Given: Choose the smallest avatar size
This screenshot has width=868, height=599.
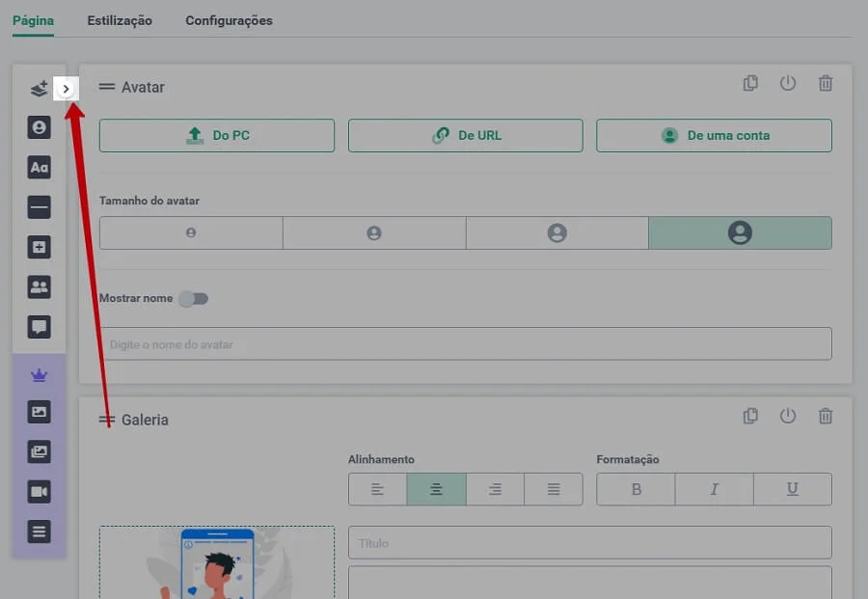Looking at the screenshot, I should point(191,232).
